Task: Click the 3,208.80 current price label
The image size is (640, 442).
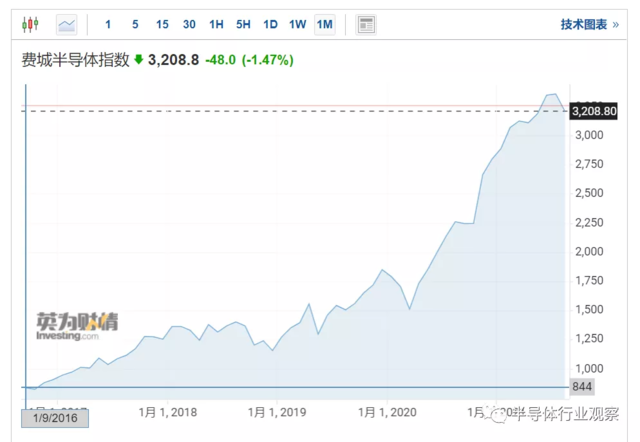Action: point(594,111)
